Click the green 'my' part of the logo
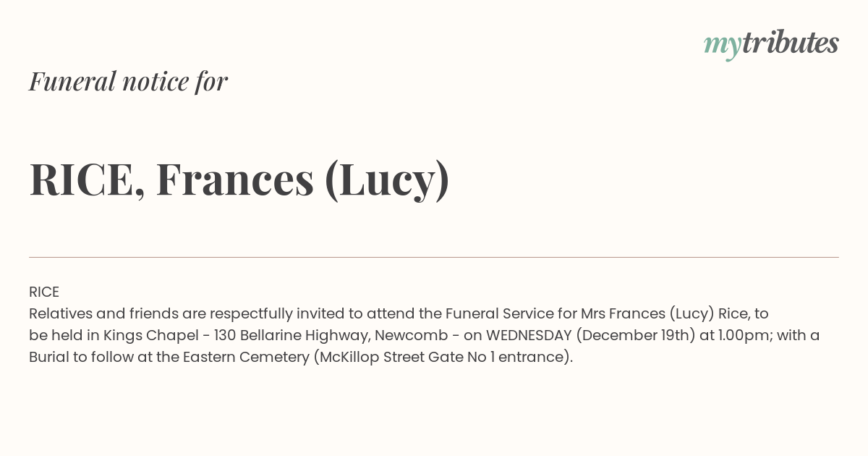The width and height of the screenshot is (868, 456). [723, 46]
